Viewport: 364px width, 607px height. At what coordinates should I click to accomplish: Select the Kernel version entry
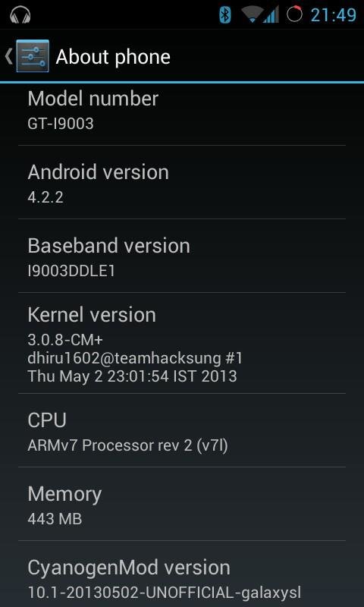(x=182, y=343)
